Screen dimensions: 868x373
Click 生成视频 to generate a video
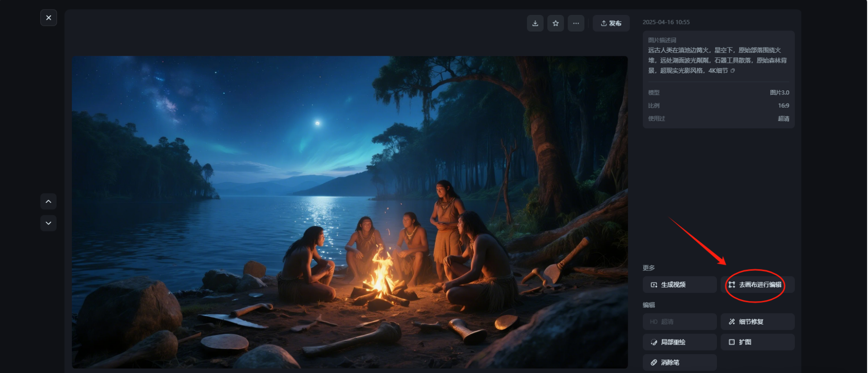click(680, 285)
